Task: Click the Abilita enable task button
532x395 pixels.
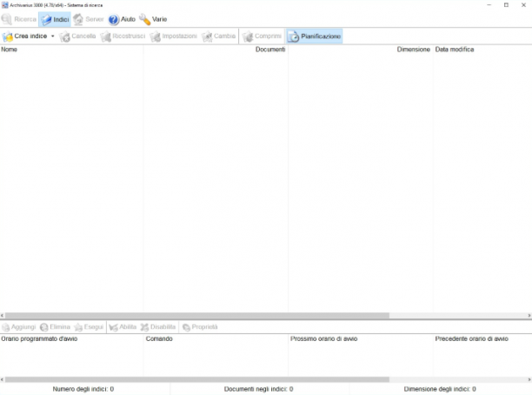Action: click(x=123, y=327)
